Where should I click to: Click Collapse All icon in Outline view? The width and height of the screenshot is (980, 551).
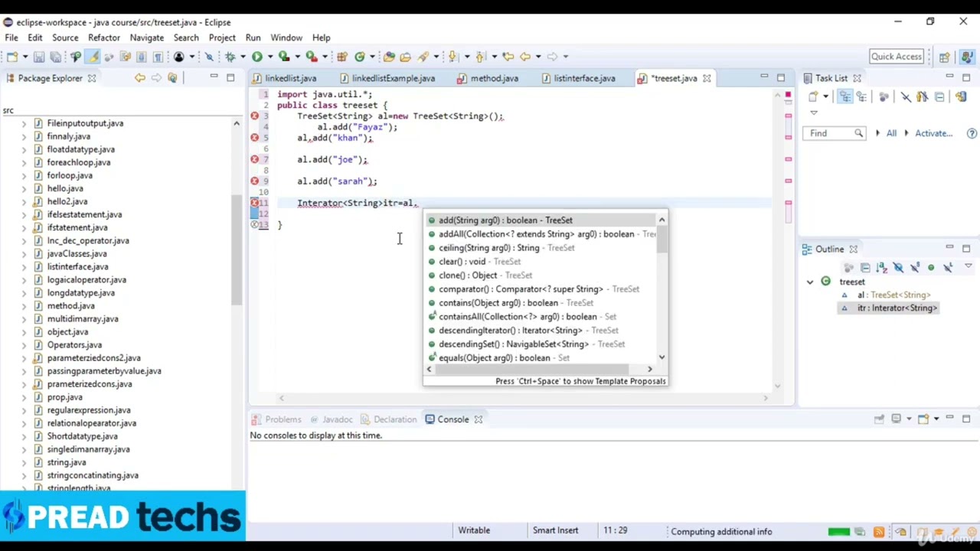(865, 268)
